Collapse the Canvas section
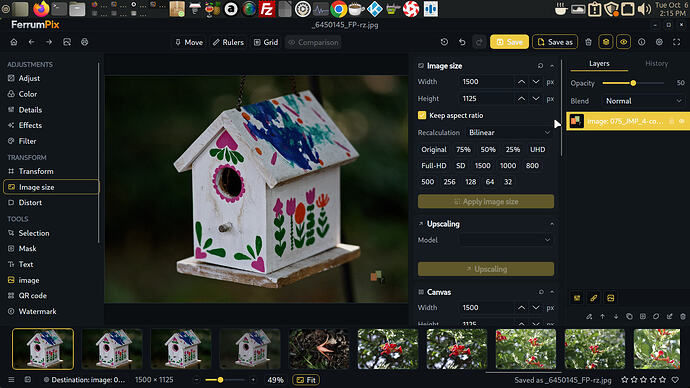The height and width of the screenshot is (388, 690). (552, 292)
